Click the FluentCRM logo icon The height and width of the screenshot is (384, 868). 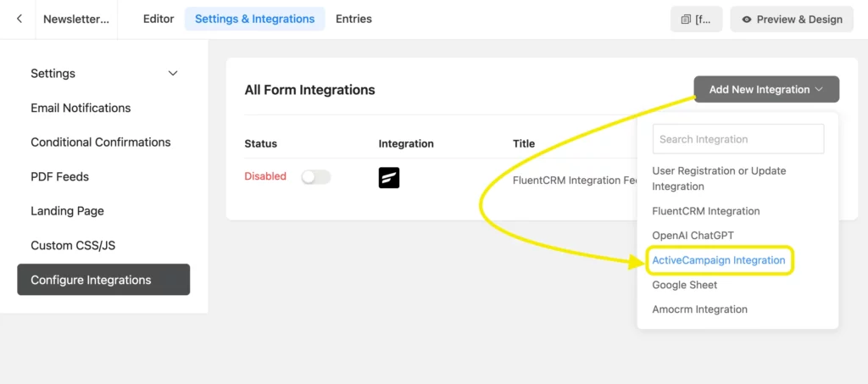[389, 177]
